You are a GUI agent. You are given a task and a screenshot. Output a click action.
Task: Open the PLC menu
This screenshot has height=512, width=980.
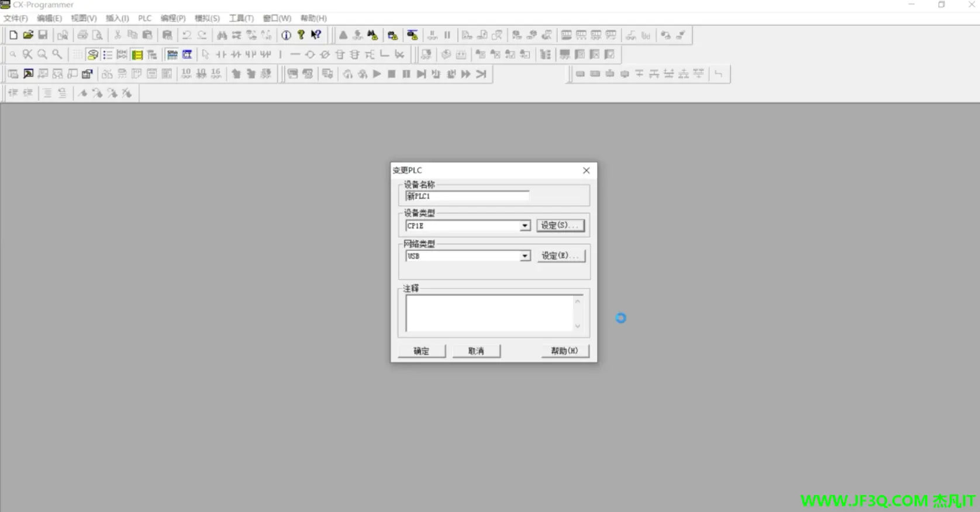click(144, 18)
